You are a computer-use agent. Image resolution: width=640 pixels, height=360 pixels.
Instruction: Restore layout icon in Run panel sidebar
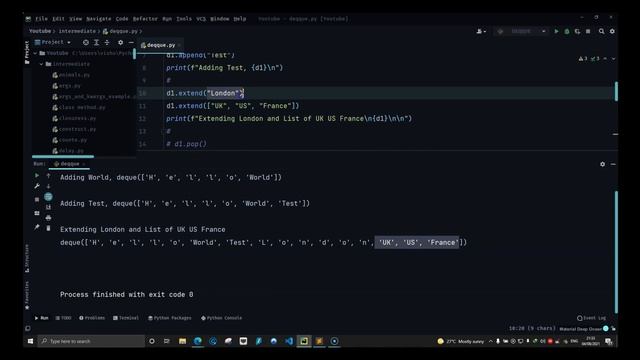[37, 213]
